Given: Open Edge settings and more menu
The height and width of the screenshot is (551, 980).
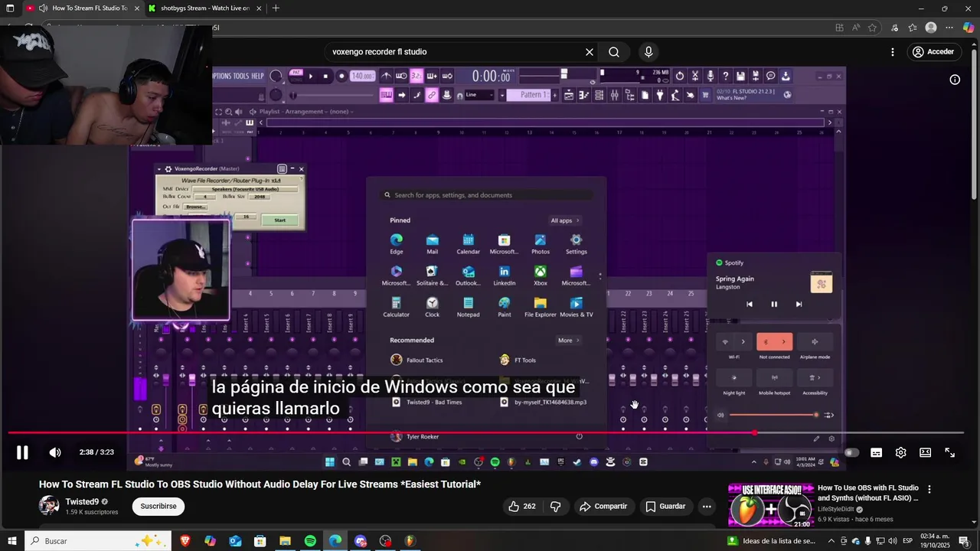Looking at the screenshot, I should (949, 28).
